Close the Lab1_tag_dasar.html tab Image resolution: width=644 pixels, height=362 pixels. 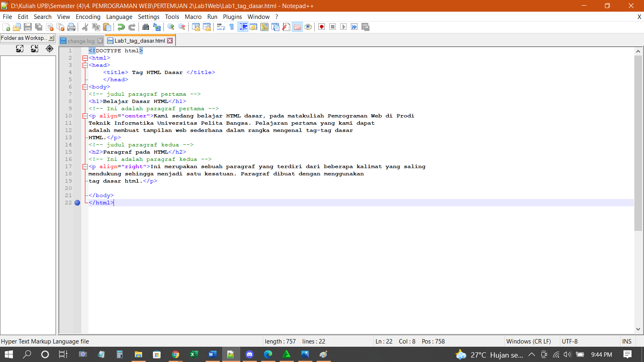tap(170, 41)
